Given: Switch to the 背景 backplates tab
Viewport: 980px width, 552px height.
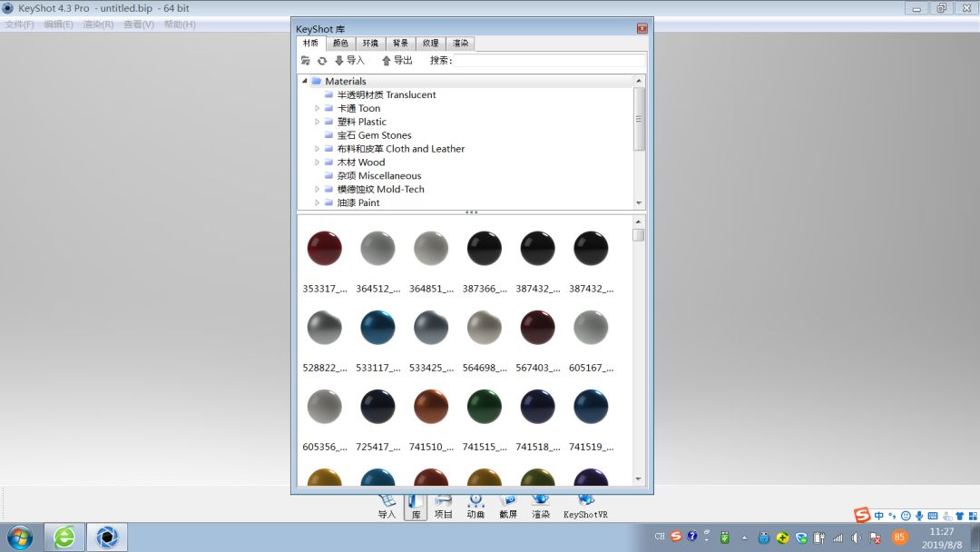Looking at the screenshot, I should pyautogui.click(x=401, y=44).
